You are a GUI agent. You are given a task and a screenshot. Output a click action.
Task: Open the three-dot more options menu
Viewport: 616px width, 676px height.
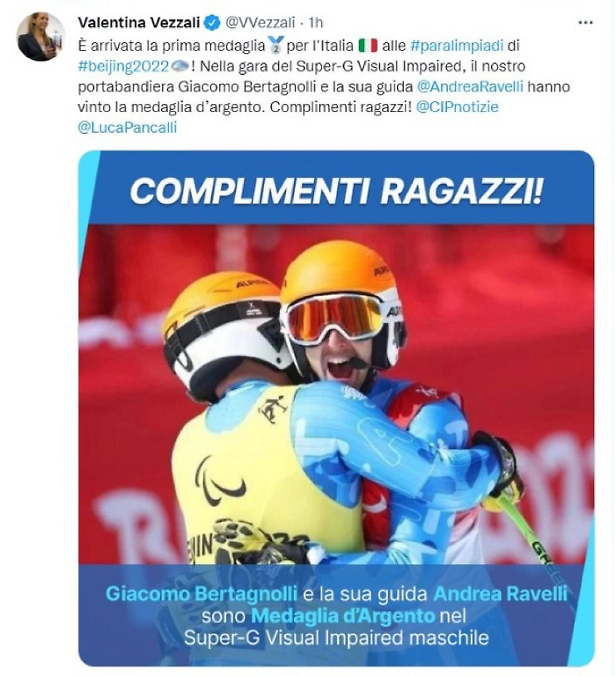click(x=585, y=22)
